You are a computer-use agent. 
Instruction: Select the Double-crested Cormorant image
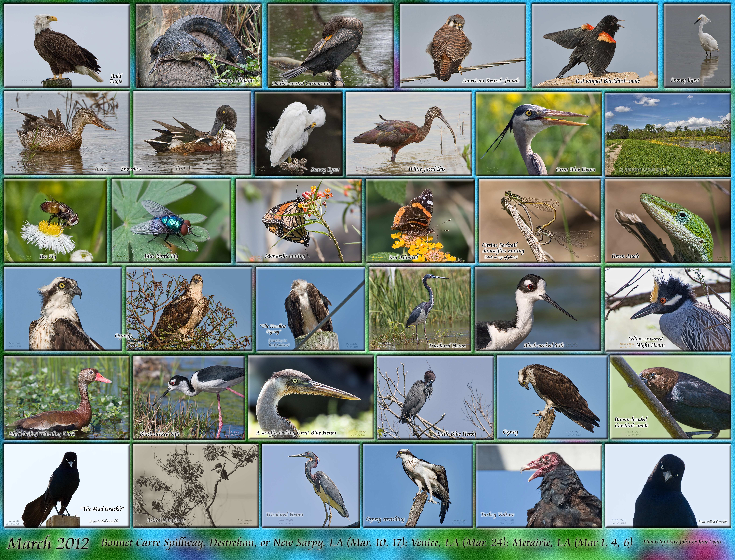(x=330, y=46)
